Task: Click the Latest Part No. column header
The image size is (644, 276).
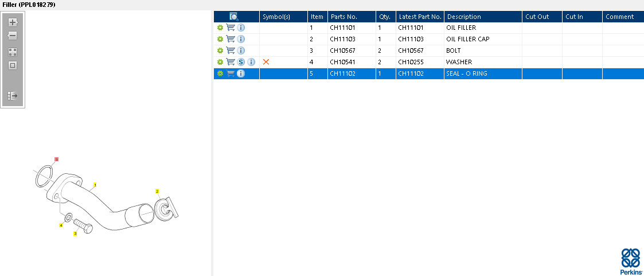Action: pos(420,17)
